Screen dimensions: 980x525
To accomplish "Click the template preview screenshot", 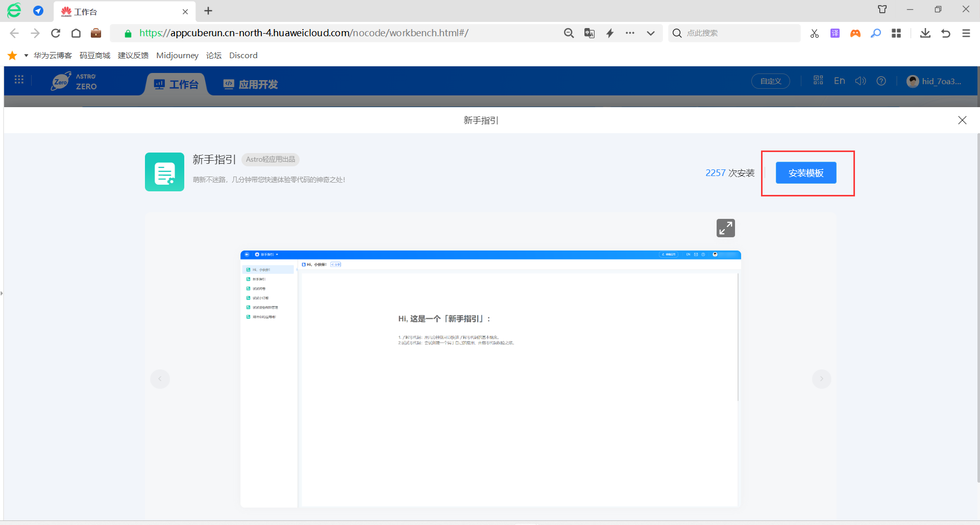I will pyautogui.click(x=491, y=379).
